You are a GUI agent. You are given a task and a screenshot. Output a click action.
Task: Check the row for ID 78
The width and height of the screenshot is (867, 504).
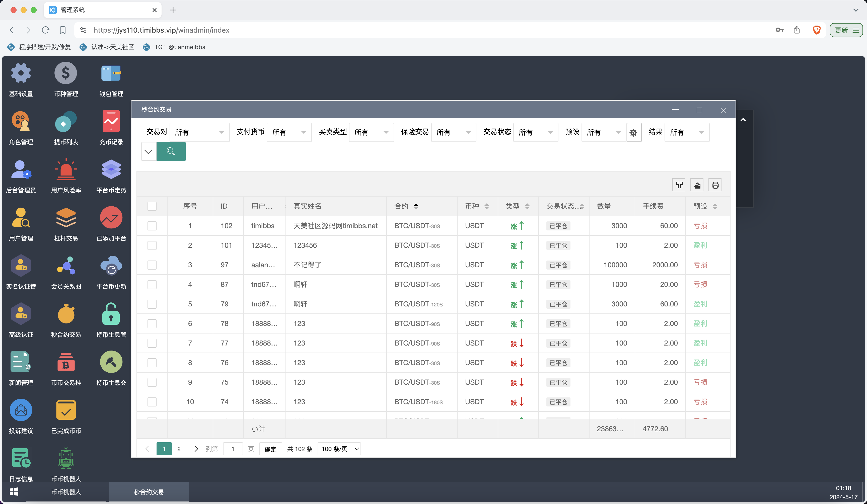click(152, 323)
